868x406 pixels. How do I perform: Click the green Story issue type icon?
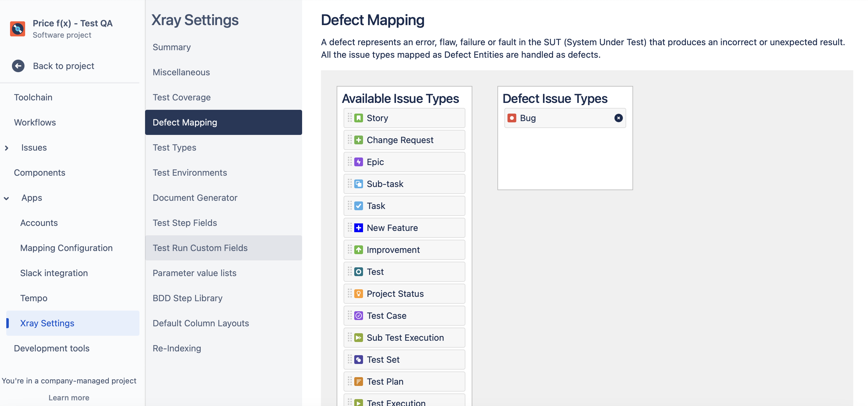pos(359,118)
